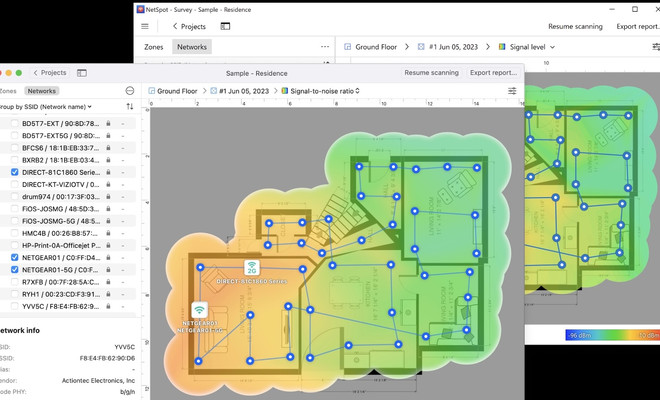Check the BXRB2 network checkbox
Image resolution: width=660 pixels, height=400 pixels.
click(15, 160)
